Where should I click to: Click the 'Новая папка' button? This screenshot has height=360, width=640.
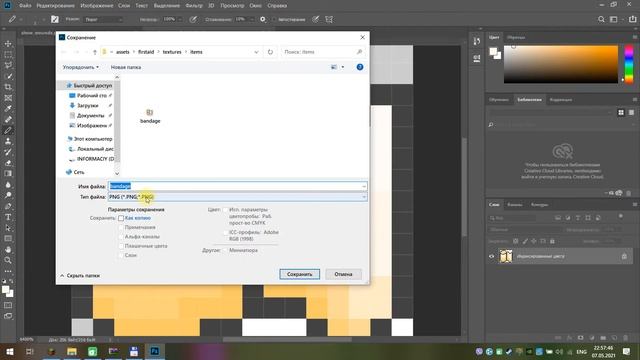[x=126, y=67]
